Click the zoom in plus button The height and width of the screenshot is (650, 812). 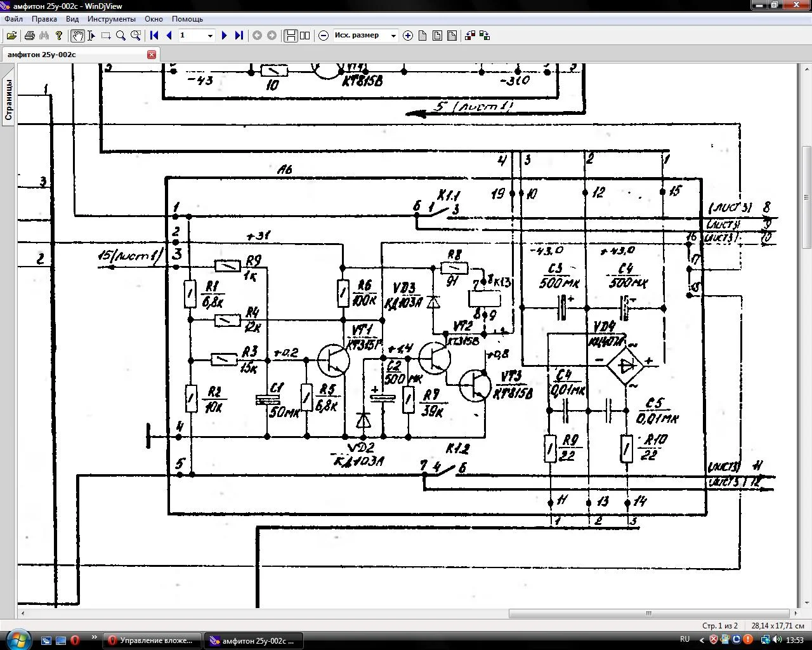click(x=408, y=36)
